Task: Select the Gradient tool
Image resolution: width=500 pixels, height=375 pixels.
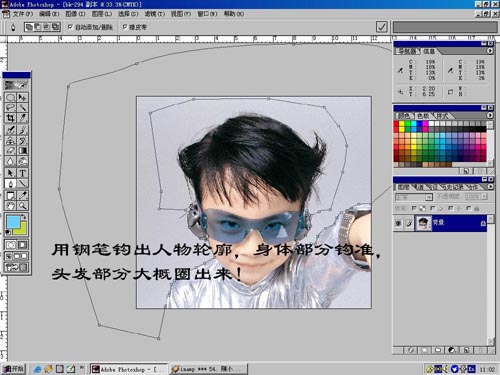Action: pyautogui.click(x=22, y=151)
